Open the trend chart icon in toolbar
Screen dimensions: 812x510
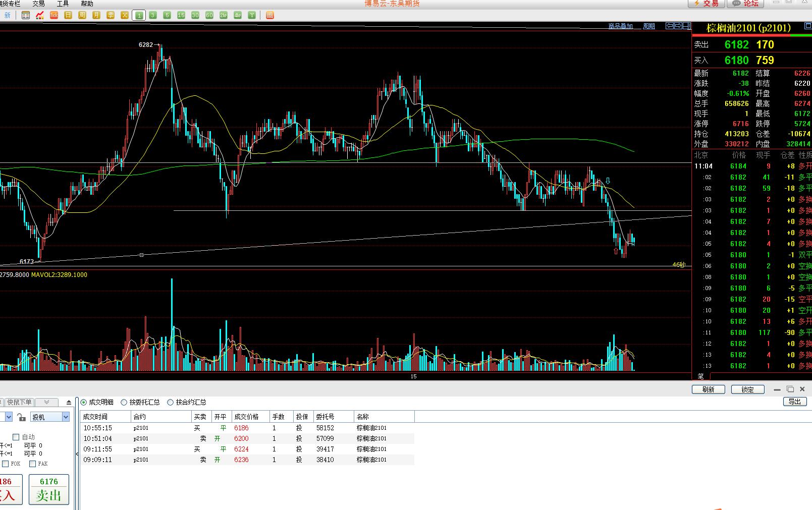click(x=40, y=15)
